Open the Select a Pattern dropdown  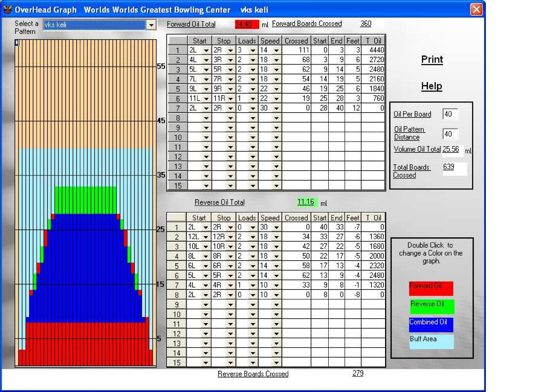click(151, 25)
